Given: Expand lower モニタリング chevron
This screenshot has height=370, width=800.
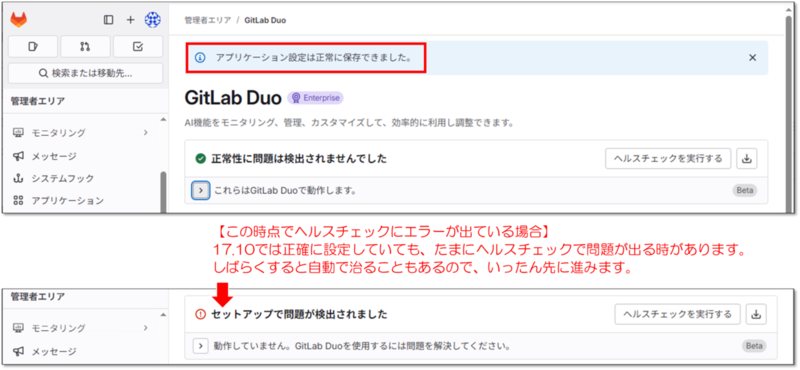Looking at the screenshot, I should (145, 328).
